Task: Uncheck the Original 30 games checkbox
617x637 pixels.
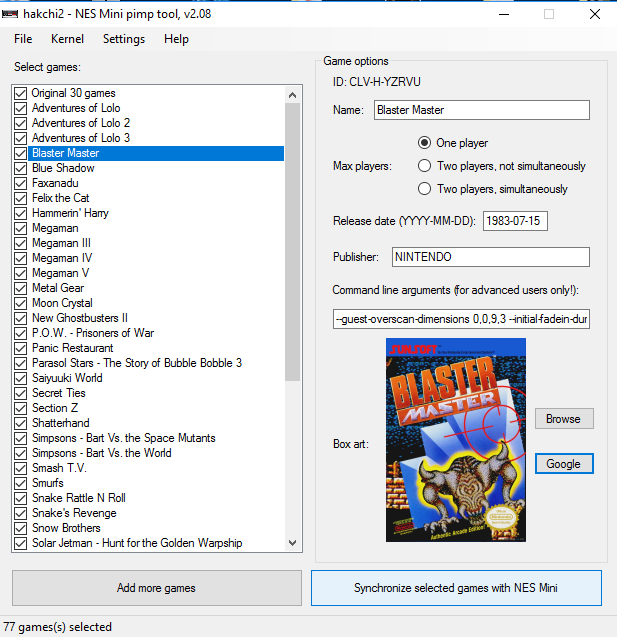Action: tap(20, 93)
